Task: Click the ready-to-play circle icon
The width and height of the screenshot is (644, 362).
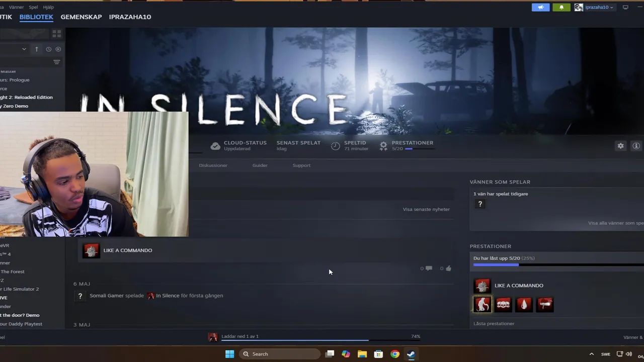Action: [58, 49]
